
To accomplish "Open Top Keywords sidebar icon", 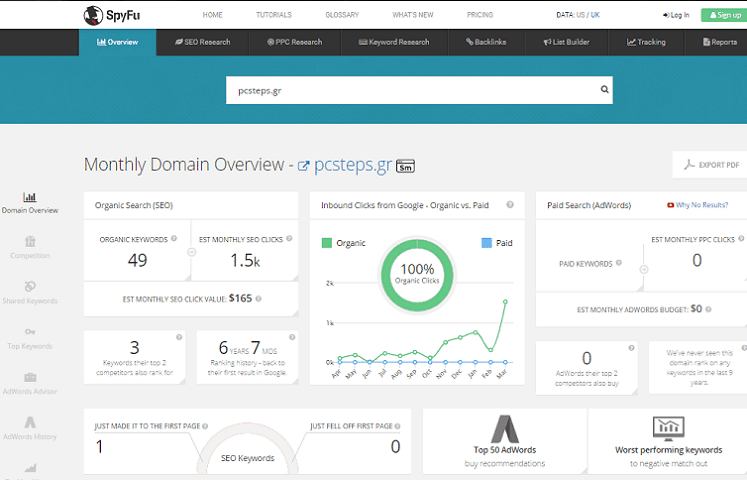I will tap(30, 331).
